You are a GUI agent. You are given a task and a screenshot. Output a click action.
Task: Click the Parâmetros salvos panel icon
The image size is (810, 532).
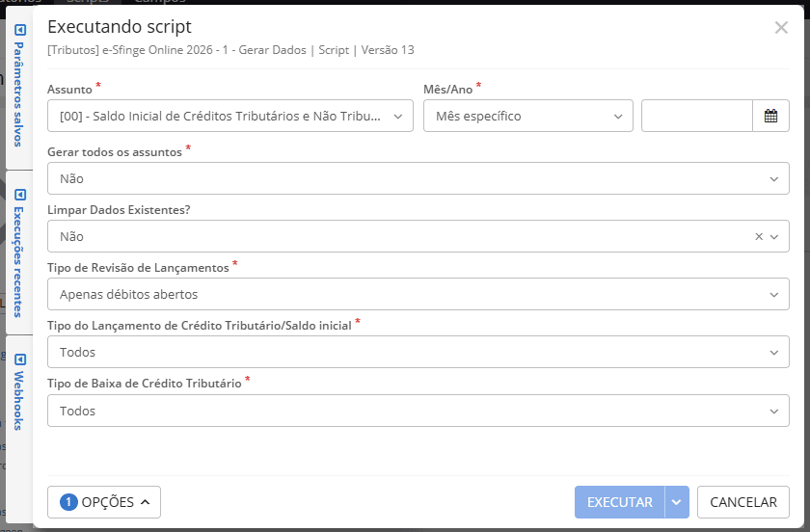(x=20, y=30)
